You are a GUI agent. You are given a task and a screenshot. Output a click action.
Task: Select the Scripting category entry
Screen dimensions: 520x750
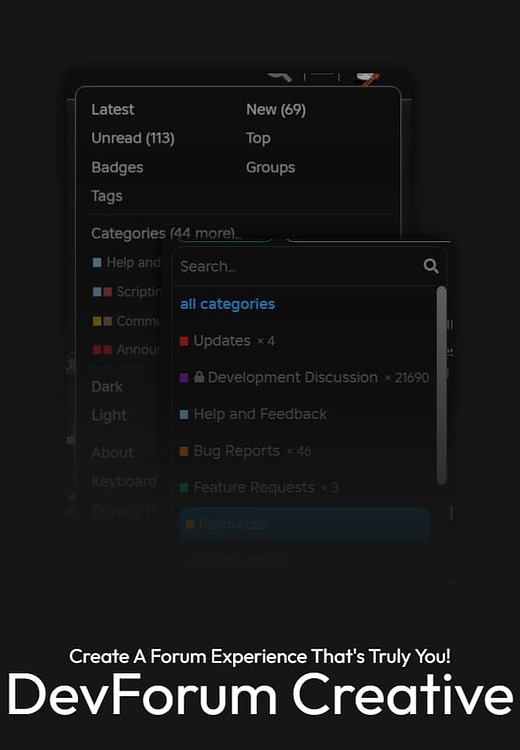126,292
